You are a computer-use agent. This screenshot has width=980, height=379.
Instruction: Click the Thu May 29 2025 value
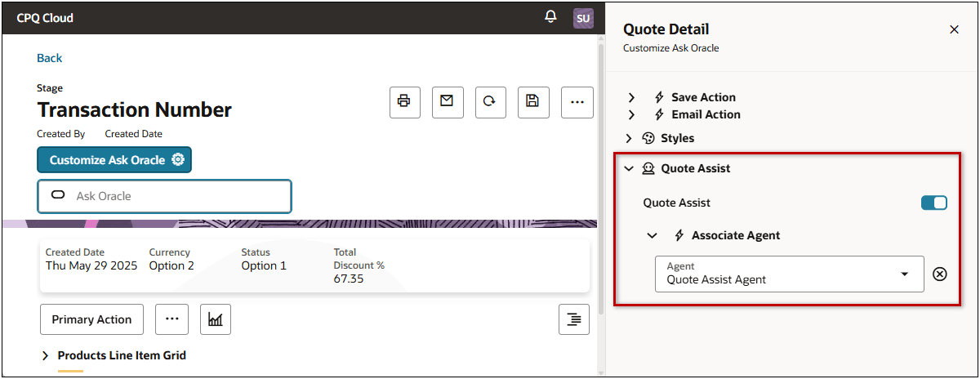click(91, 265)
